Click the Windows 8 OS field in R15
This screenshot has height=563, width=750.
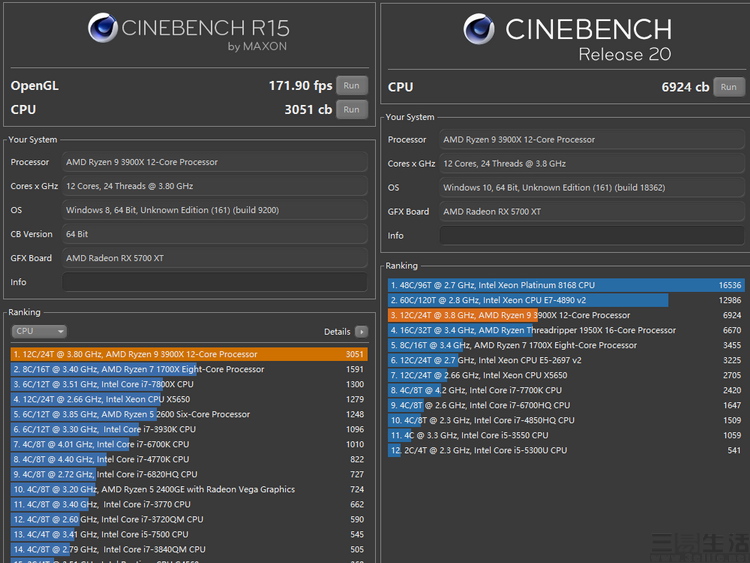(x=215, y=210)
